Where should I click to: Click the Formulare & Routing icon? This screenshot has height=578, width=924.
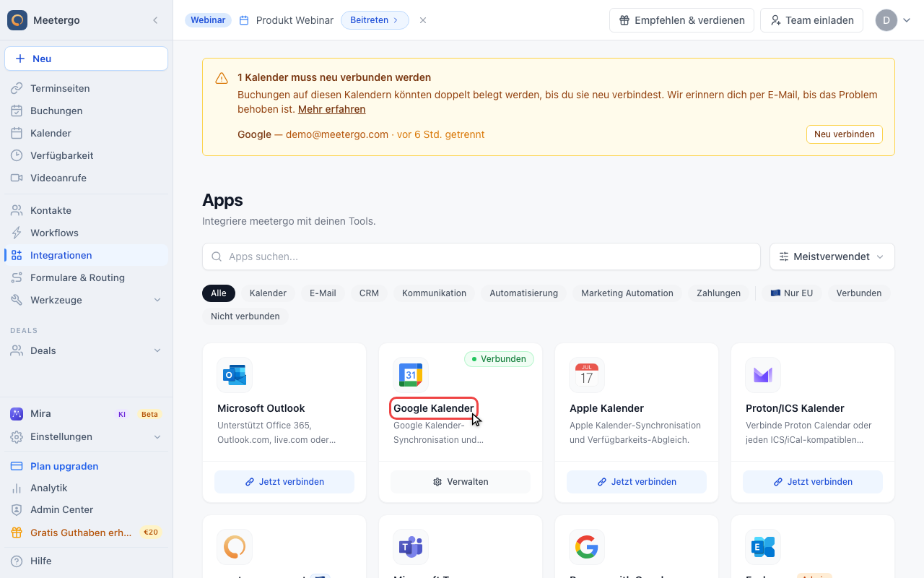tap(17, 277)
